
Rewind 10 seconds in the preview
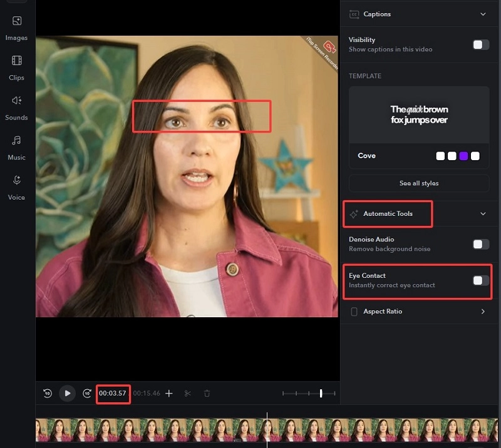tap(48, 394)
